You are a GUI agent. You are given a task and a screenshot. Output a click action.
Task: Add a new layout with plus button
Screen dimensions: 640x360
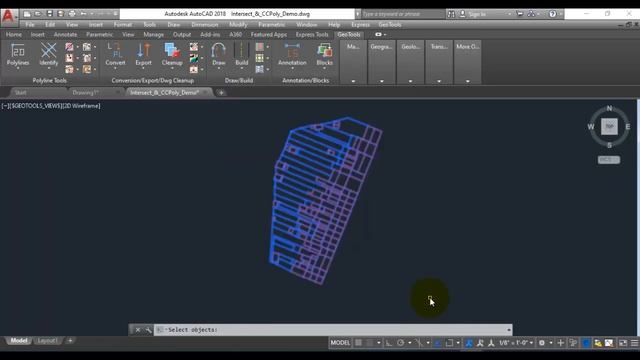click(x=70, y=340)
